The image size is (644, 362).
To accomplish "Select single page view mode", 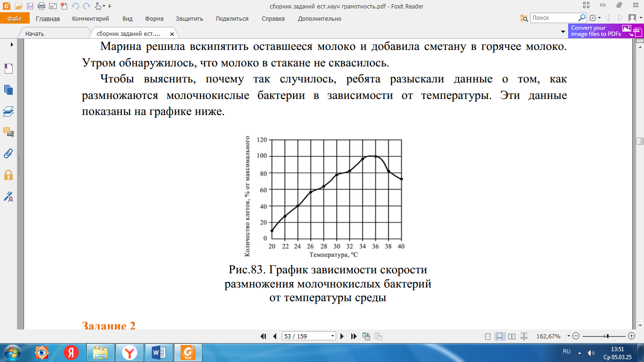I will coord(487,337).
